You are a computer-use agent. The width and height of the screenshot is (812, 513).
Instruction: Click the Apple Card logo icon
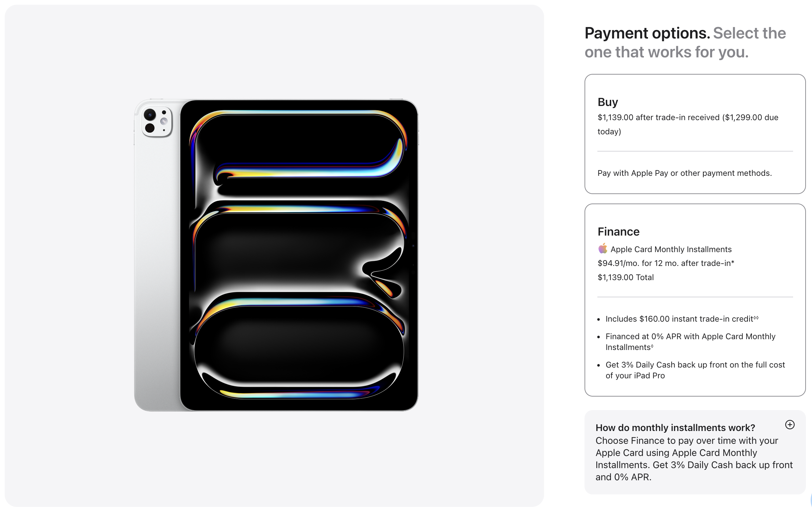click(603, 249)
